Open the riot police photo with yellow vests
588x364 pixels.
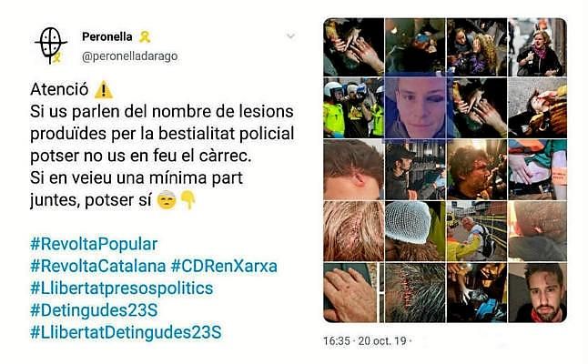pyautogui.click(x=354, y=107)
